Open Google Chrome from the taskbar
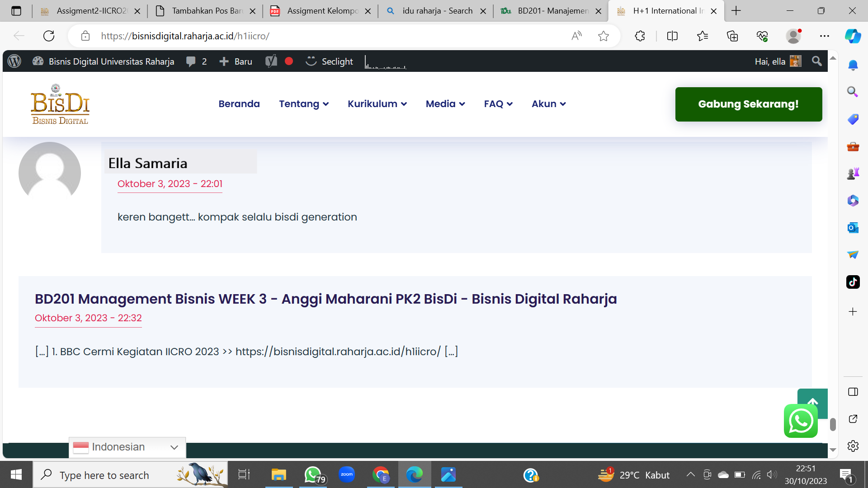Viewport: 868px width, 488px height. 381,475
